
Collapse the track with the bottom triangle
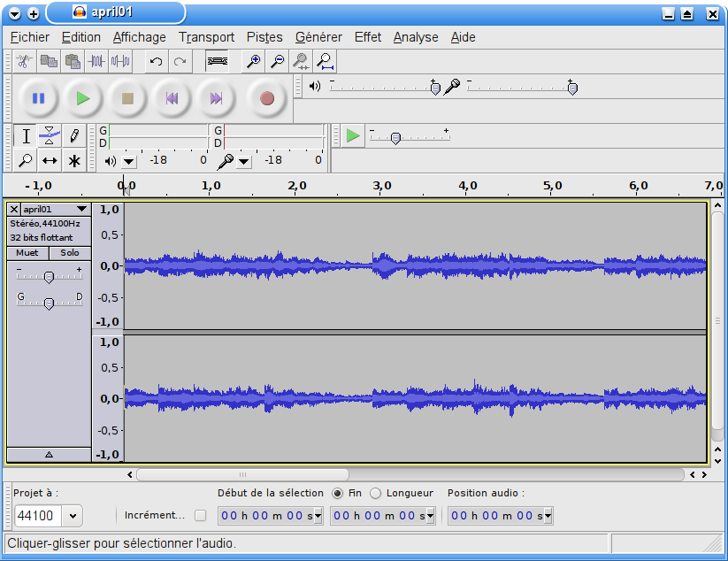click(49, 455)
